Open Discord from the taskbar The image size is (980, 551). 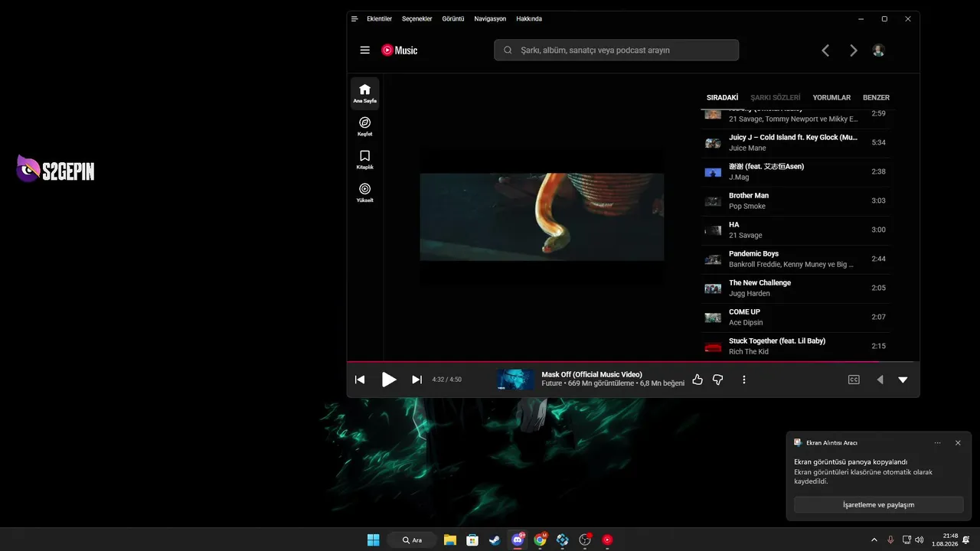[x=518, y=540]
